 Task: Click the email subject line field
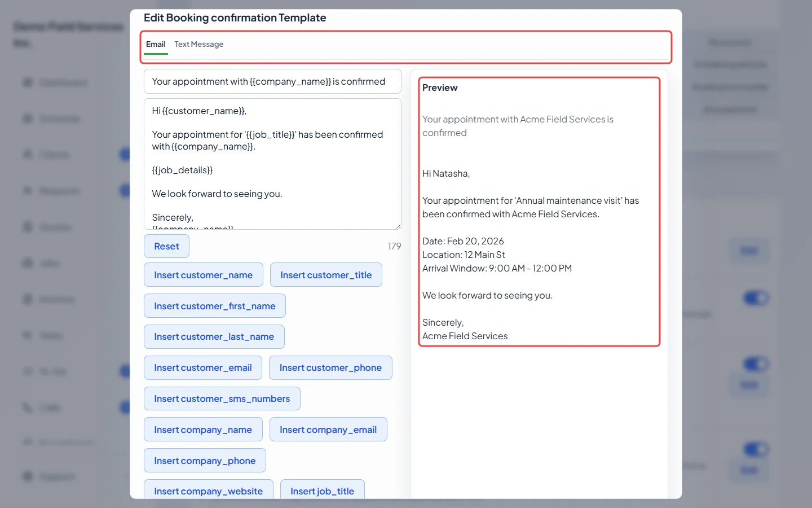tap(272, 81)
